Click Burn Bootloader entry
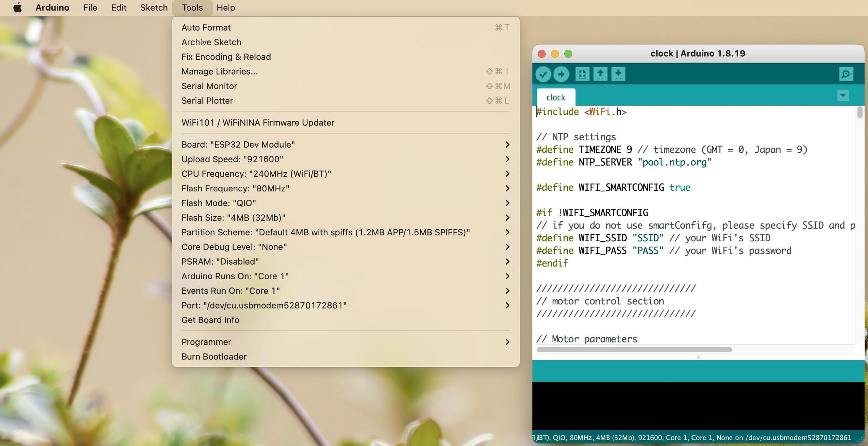 click(214, 357)
